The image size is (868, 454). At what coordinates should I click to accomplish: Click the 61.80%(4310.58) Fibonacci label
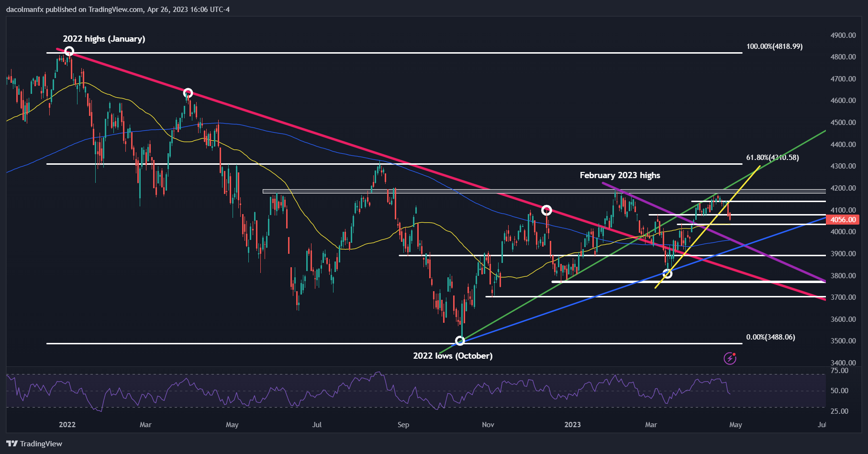[772, 158]
